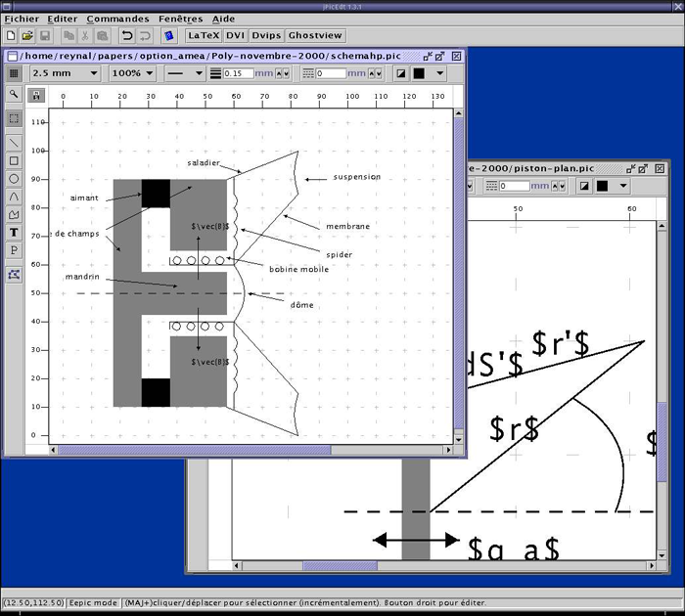685x616 pixels.
Task: Select the zoom magnifier tool
Action: tap(14, 95)
